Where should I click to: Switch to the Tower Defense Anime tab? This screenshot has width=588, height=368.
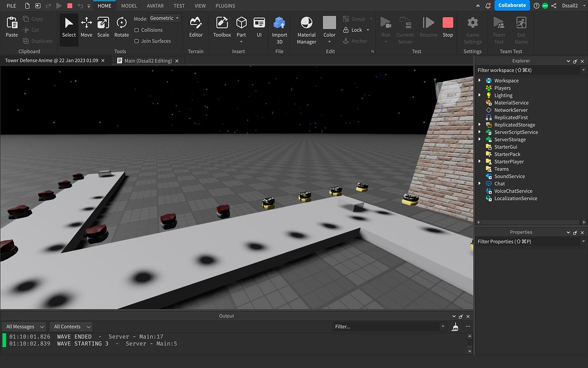click(x=52, y=60)
